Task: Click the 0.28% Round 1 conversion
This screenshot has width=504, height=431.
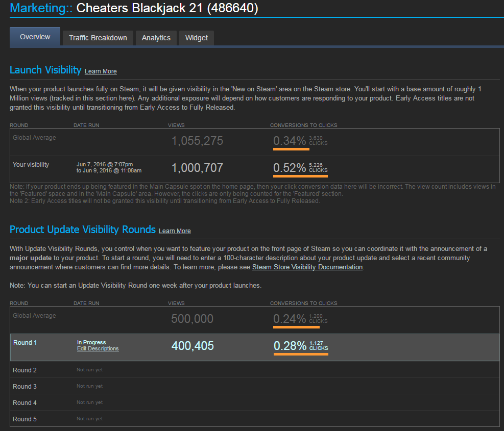Action: (x=290, y=346)
